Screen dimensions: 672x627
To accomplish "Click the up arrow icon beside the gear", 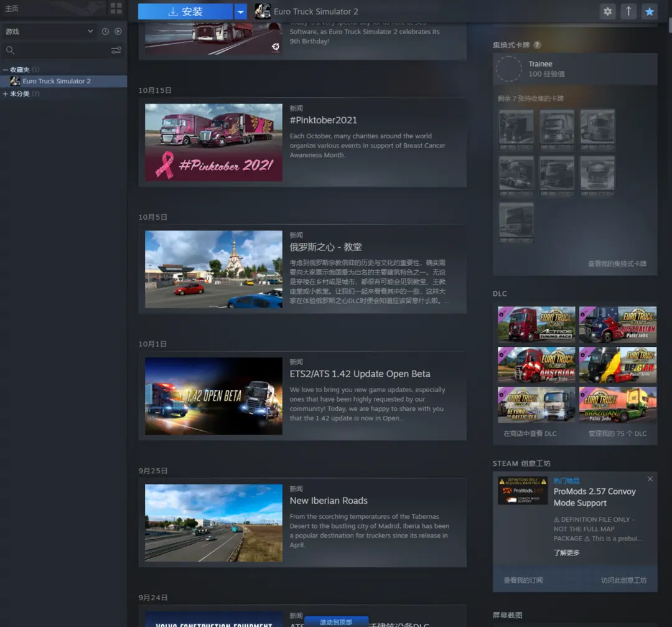I will (x=628, y=12).
